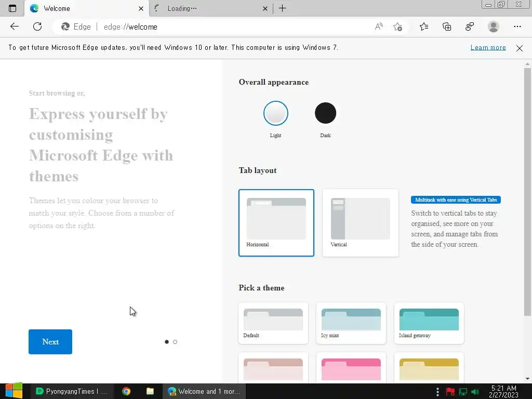The height and width of the screenshot is (399, 532).
Task: Open PyongyangTimes taskbar item
Action: [x=72, y=391]
